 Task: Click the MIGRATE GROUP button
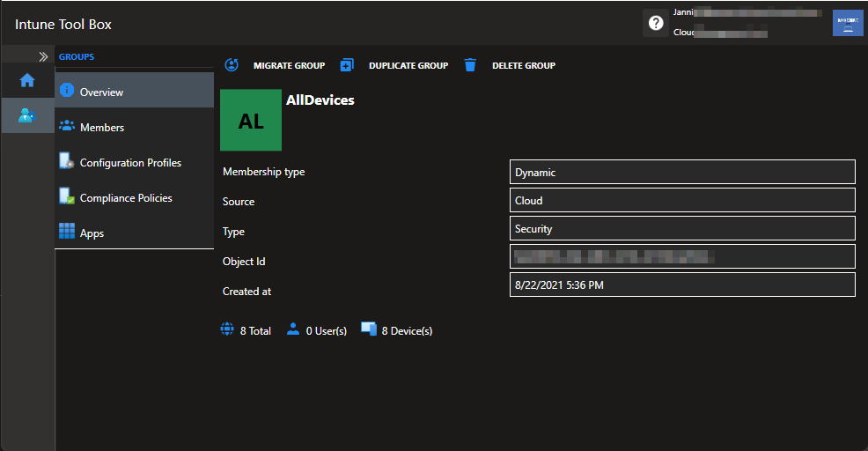click(x=289, y=65)
